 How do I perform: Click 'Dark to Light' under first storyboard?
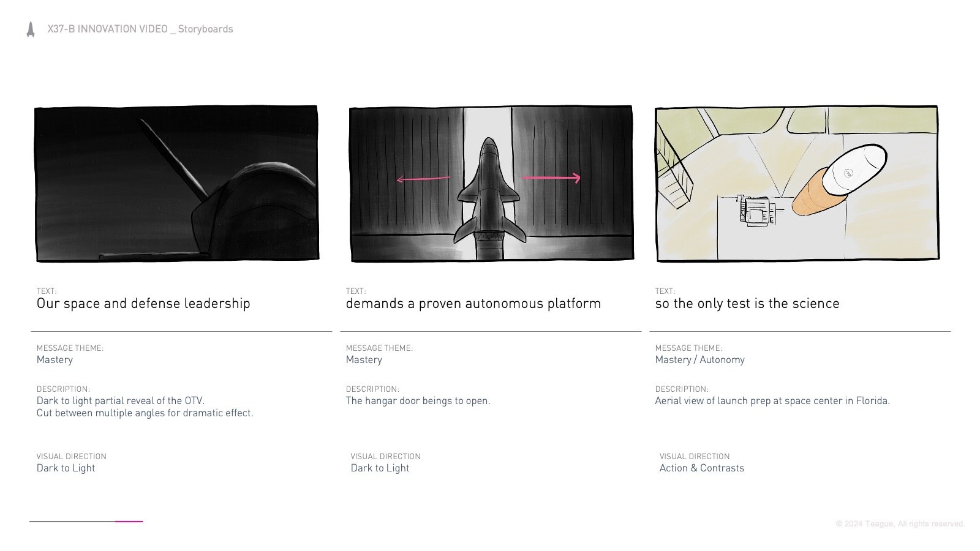pos(66,468)
